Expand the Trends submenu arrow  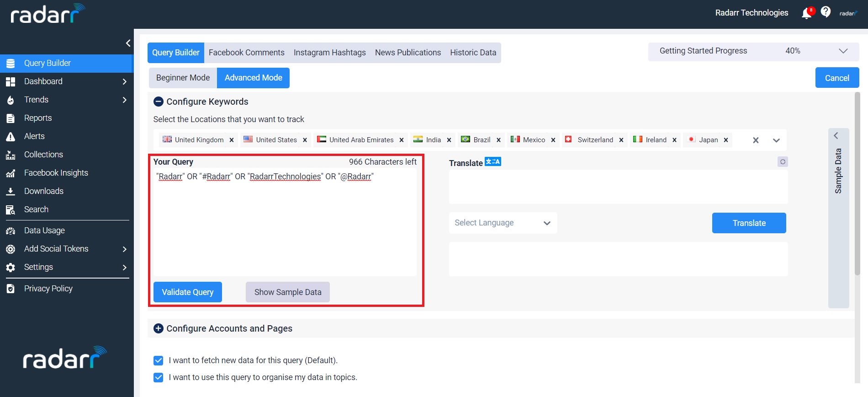pyautogui.click(x=125, y=100)
